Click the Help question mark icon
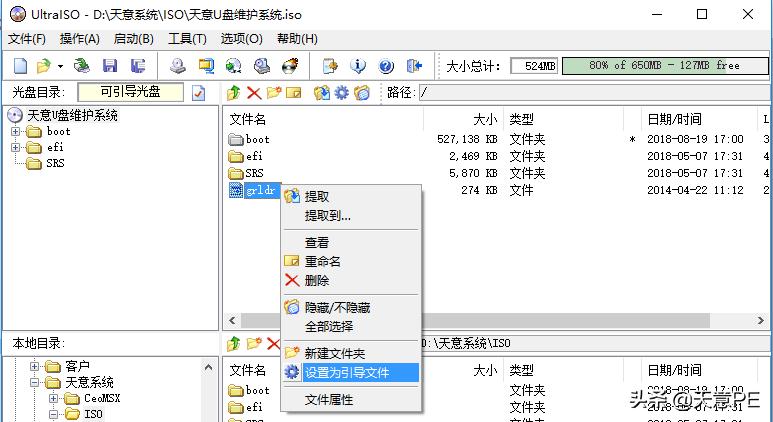This screenshot has width=773, height=422. tap(386, 65)
